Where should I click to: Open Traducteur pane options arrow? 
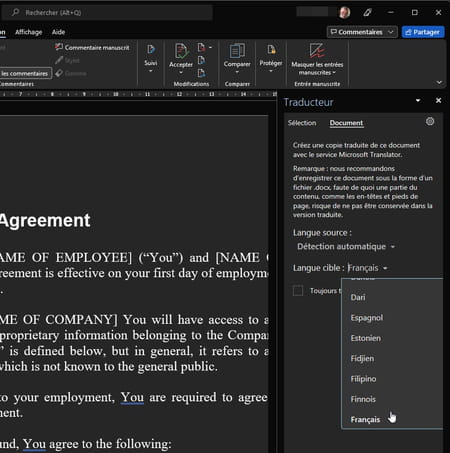(x=418, y=100)
